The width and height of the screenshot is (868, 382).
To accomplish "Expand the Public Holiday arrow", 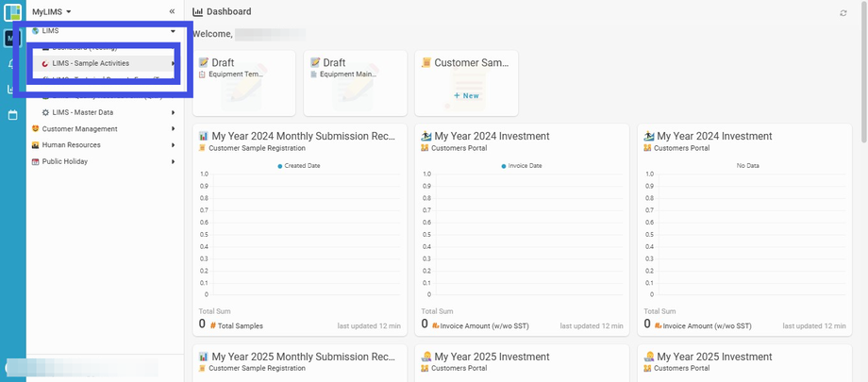I will point(173,161).
